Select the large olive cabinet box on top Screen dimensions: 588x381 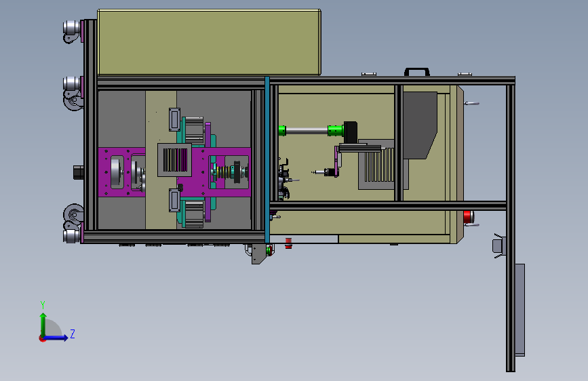[x=209, y=43]
